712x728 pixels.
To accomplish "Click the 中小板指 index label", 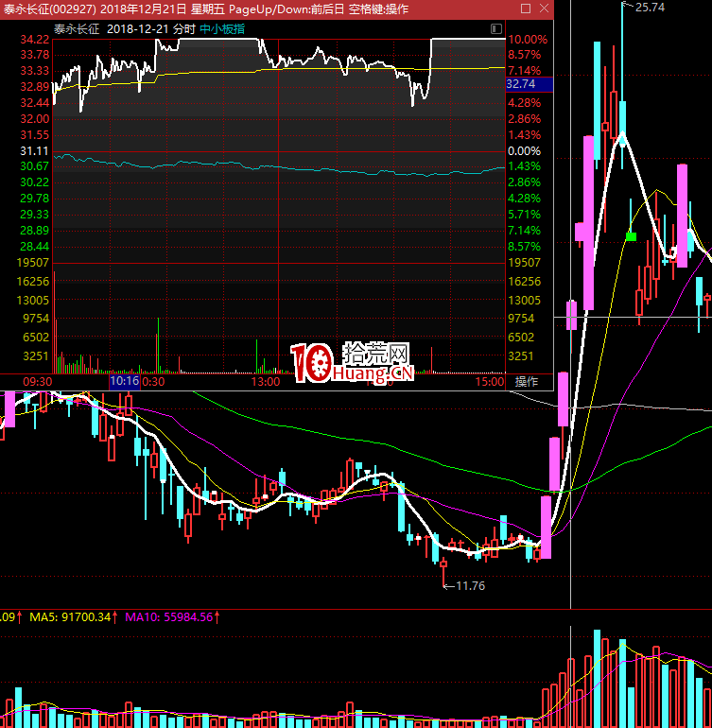I will click(222, 29).
